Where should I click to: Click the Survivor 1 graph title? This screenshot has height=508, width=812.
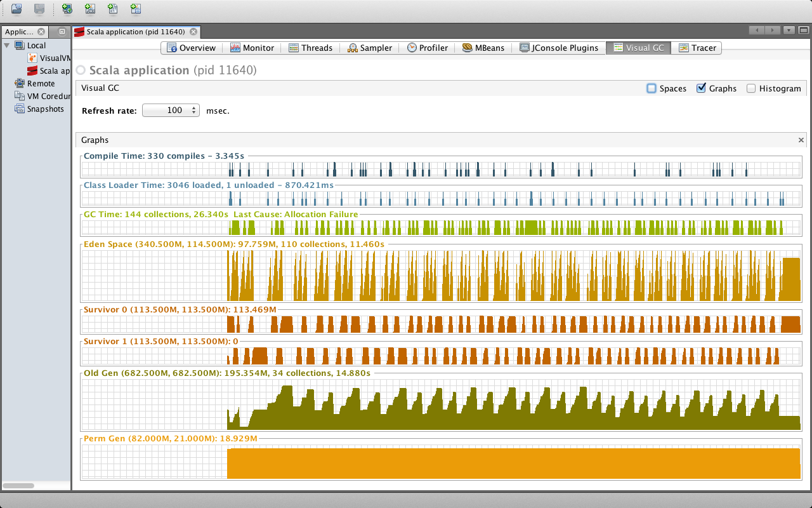point(161,342)
